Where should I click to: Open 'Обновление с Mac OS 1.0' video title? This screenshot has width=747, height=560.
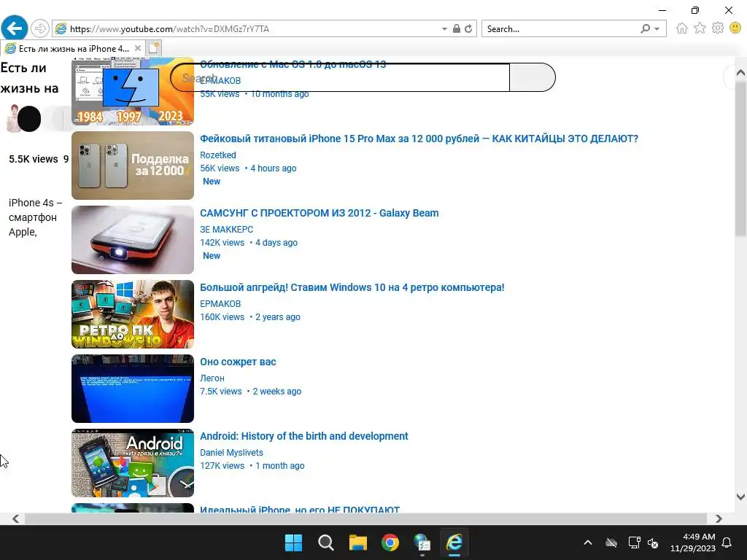(293, 64)
